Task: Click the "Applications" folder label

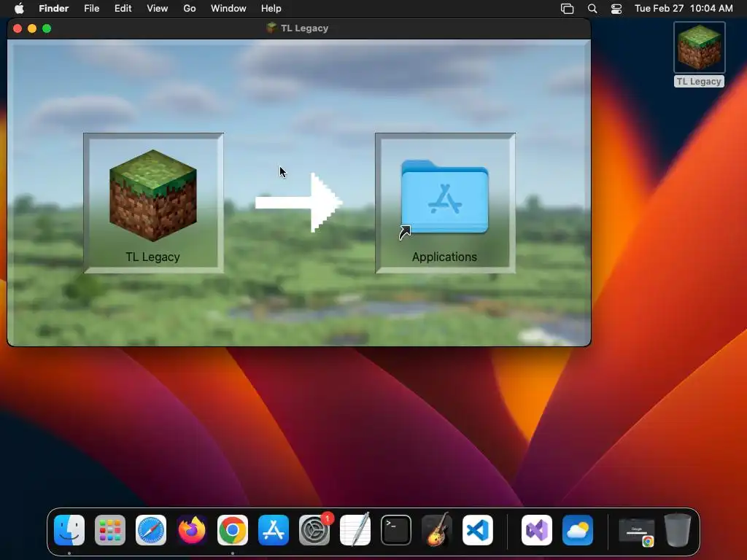Action: (x=444, y=257)
